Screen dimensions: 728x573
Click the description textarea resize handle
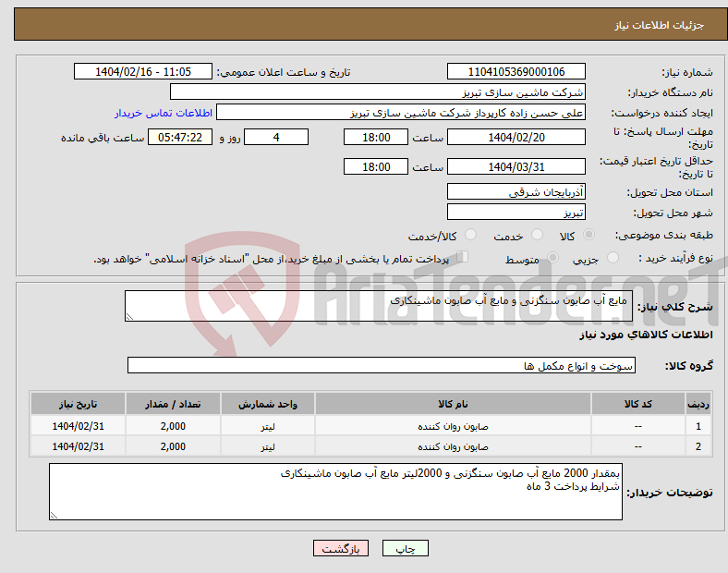(129, 317)
